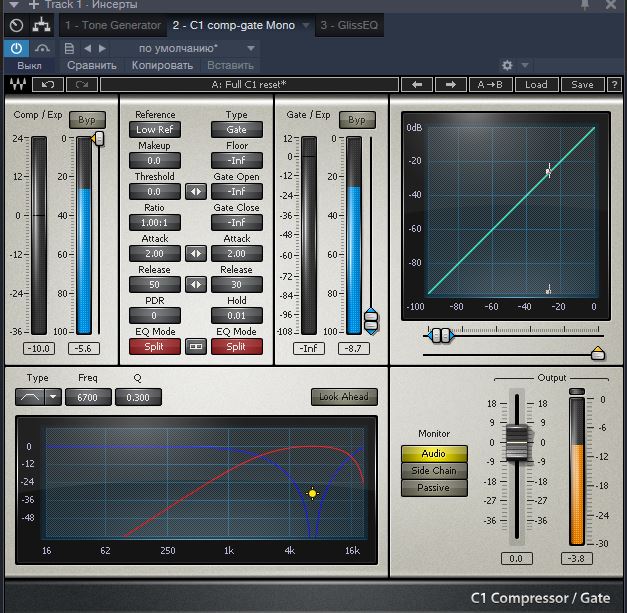Toggle the compressor EQ Mode Split button
The height and width of the screenshot is (613, 627).
pos(154,347)
